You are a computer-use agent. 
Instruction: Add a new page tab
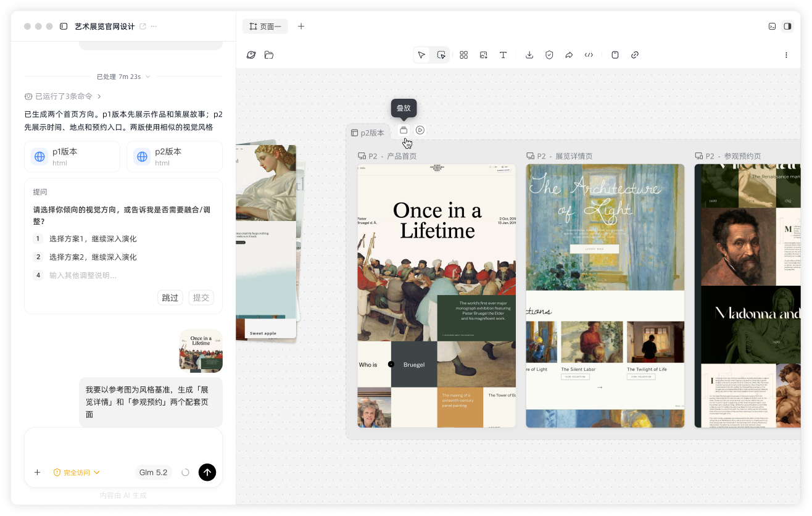(x=301, y=27)
